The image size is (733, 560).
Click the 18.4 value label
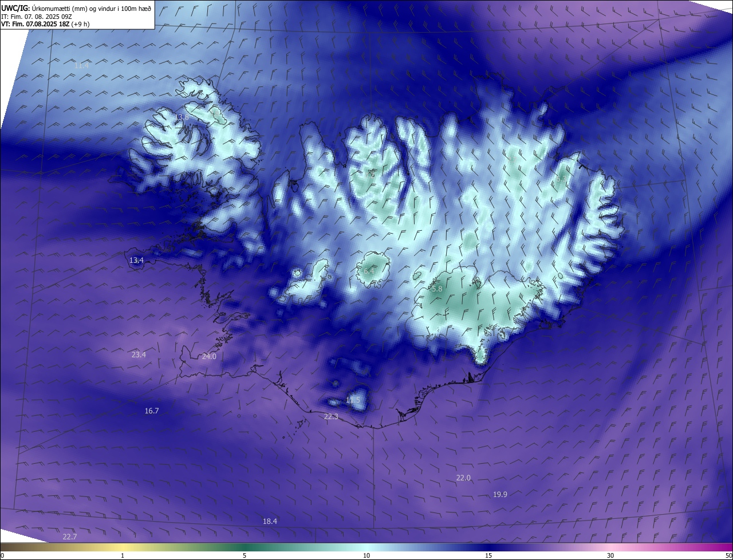point(270,522)
